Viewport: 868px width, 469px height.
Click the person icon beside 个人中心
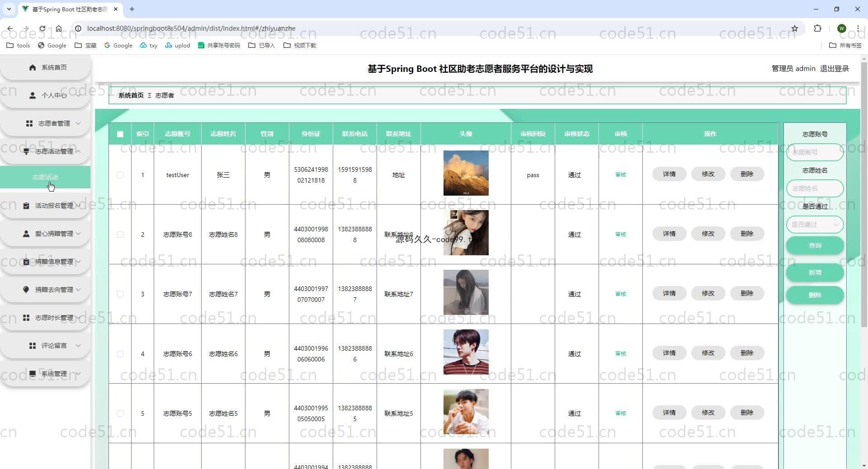33,95
